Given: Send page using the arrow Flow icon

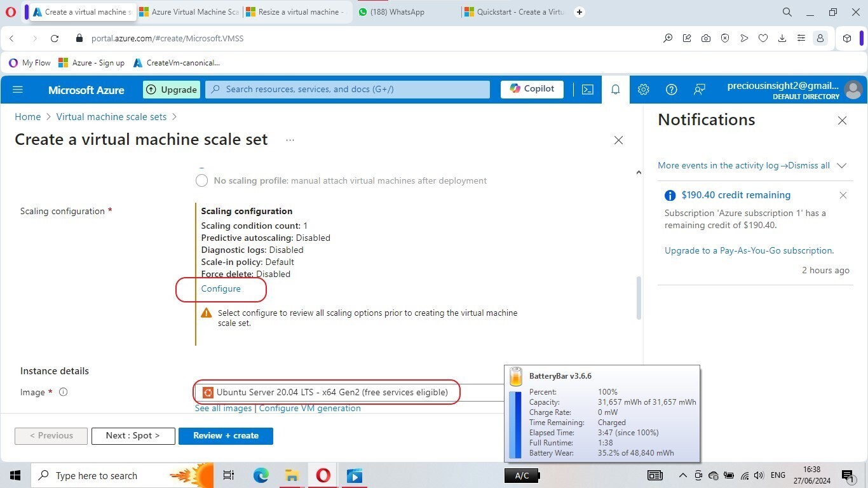Looking at the screenshot, I should (x=744, y=38).
